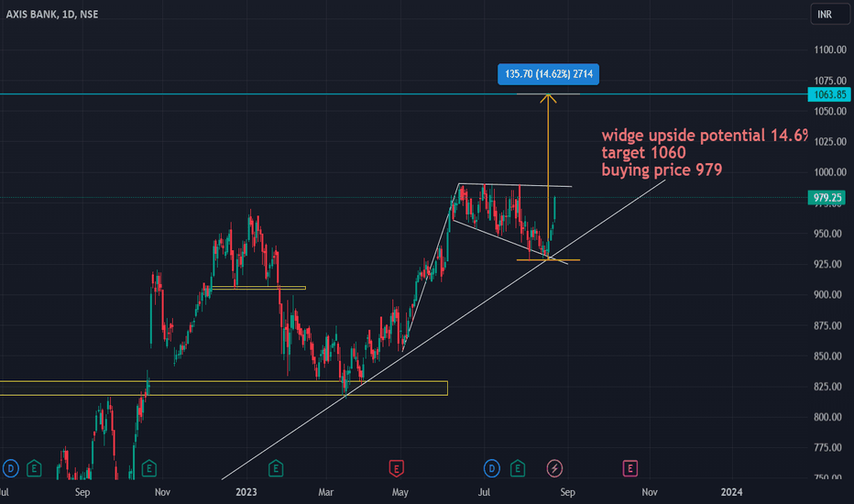Click the AXIS BANK, 1D, NSE symbol title
This screenshot has width=854, height=504.
(52, 14)
